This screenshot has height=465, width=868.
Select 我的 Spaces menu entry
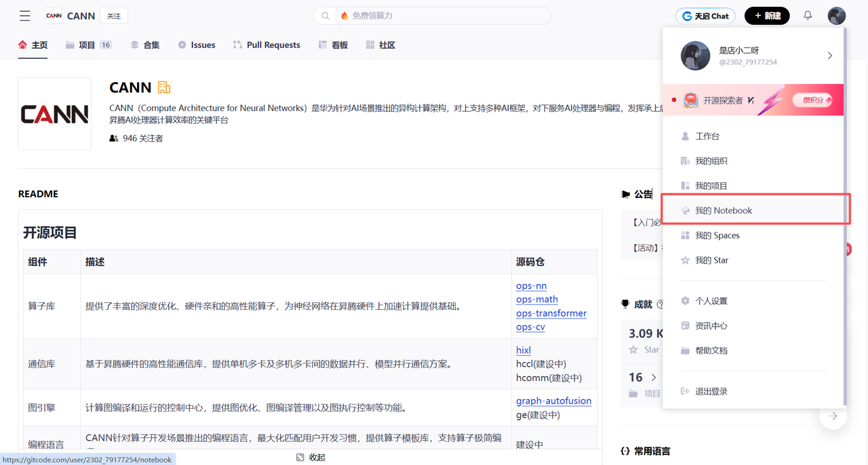click(753, 235)
